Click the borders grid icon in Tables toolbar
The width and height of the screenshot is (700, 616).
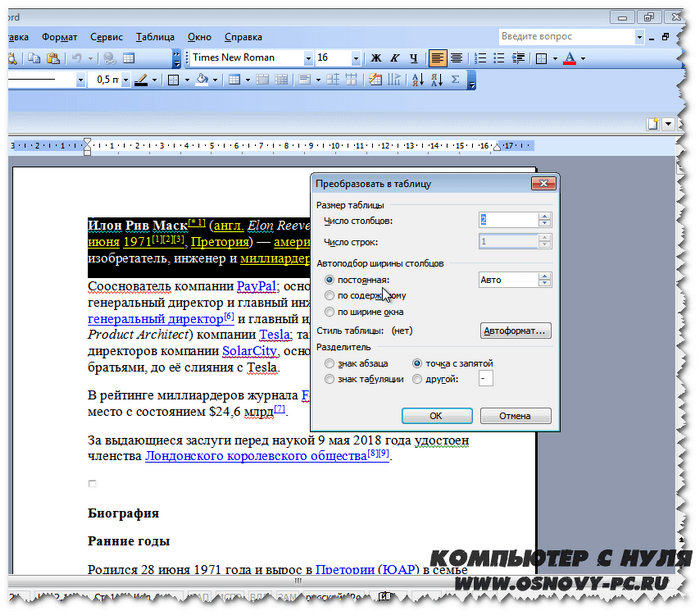173,80
